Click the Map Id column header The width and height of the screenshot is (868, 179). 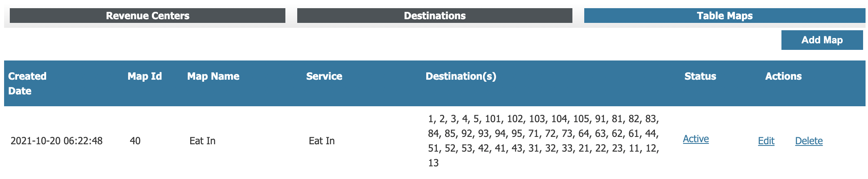(x=145, y=76)
